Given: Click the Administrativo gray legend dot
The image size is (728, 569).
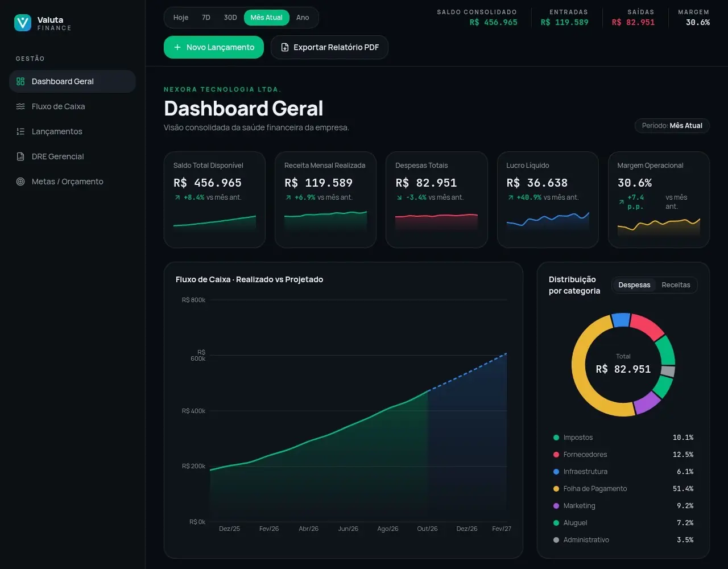Looking at the screenshot, I should pos(556,540).
